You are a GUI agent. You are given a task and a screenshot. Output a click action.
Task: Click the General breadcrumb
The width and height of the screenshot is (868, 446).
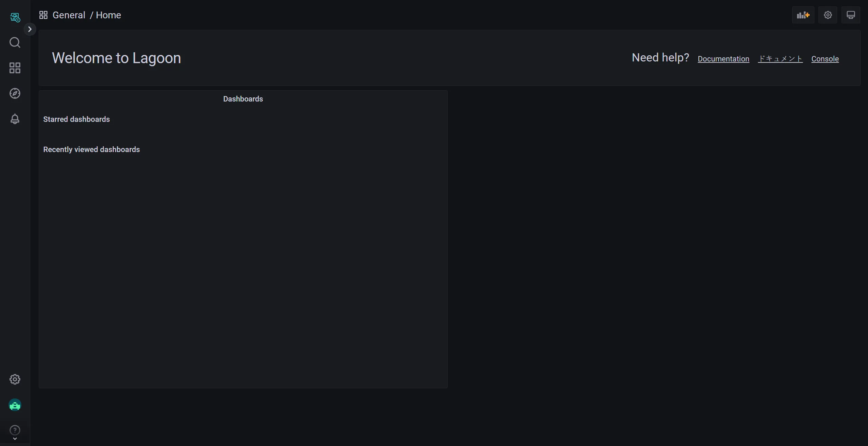click(69, 15)
